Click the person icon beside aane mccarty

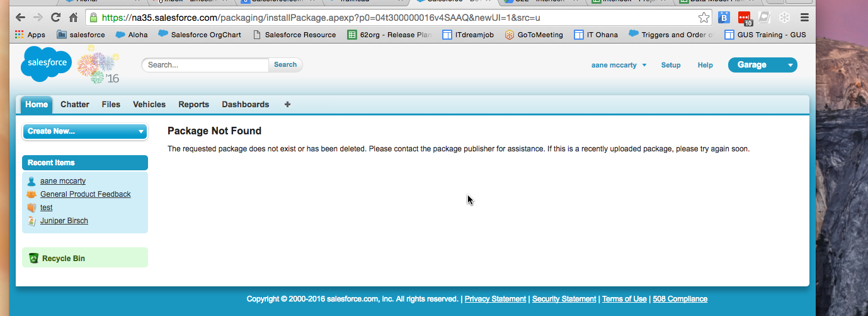(31, 181)
